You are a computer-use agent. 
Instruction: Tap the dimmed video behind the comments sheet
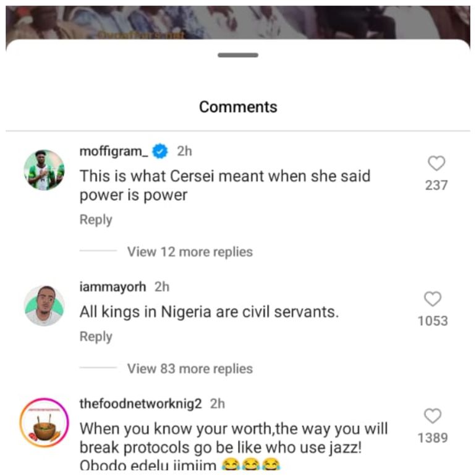click(238, 22)
